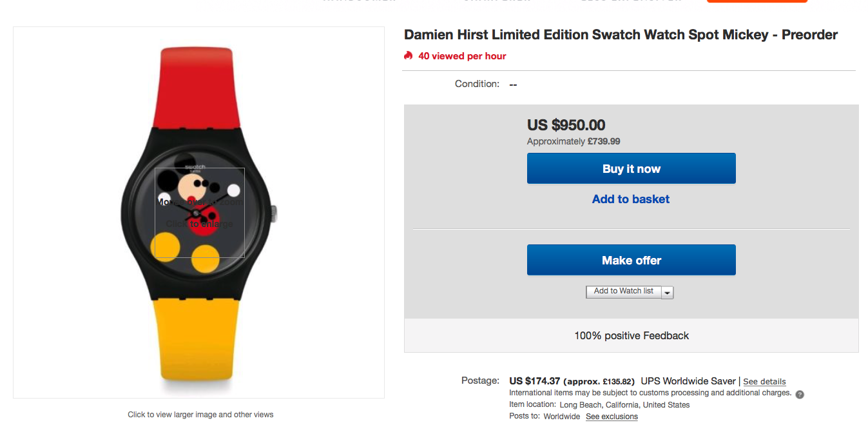
Task: Open the Add to Watch list dropdown arrow
Action: click(668, 292)
